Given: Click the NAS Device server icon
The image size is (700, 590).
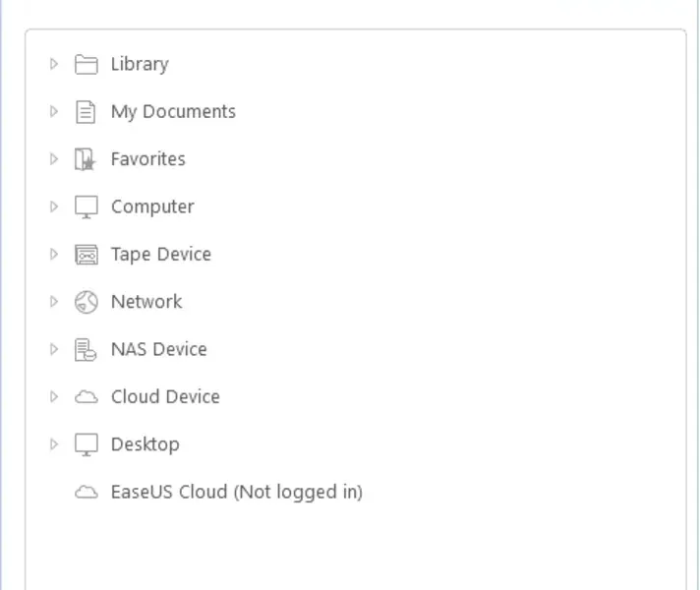Looking at the screenshot, I should point(87,349).
